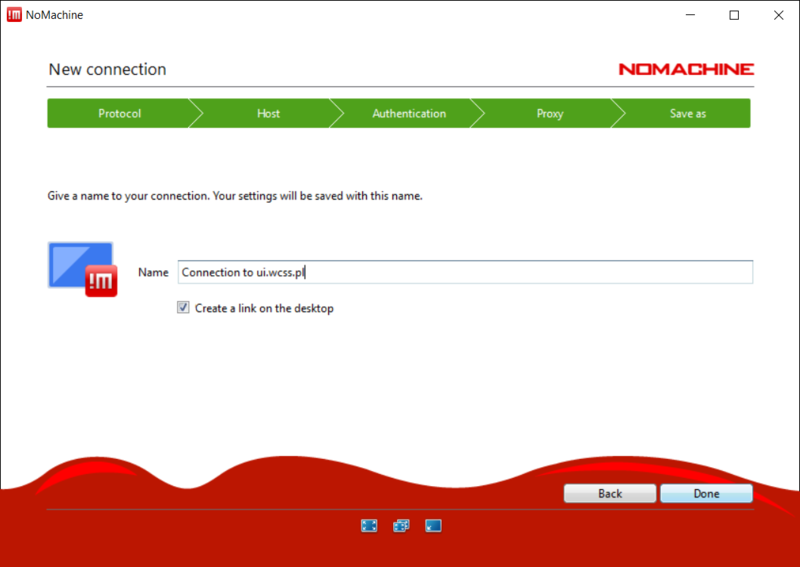Minimize the NoMachine window
Screen dimensions: 800x567
coord(688,15)
